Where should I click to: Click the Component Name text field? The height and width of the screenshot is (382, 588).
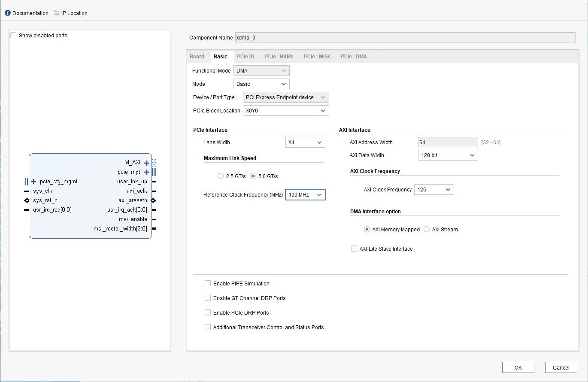point(405,38)
